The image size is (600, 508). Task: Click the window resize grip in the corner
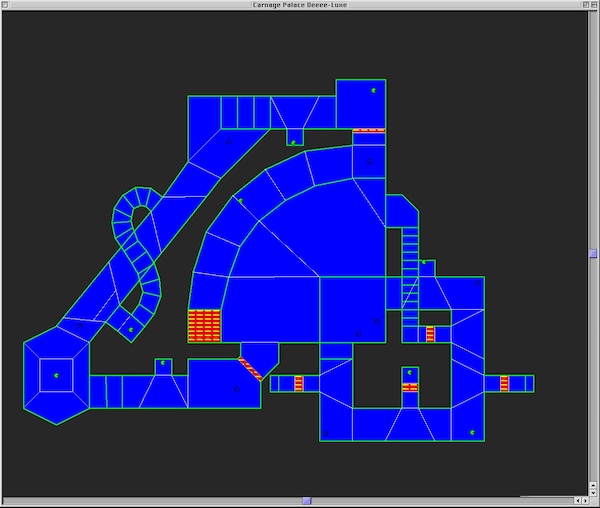point(593,501)
